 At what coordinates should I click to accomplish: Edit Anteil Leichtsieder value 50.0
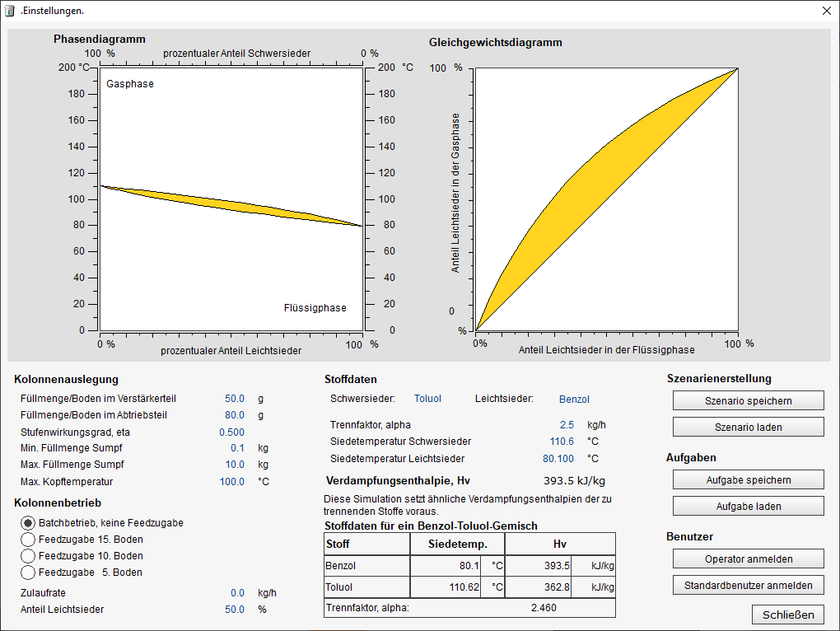(x=234, y=610)
